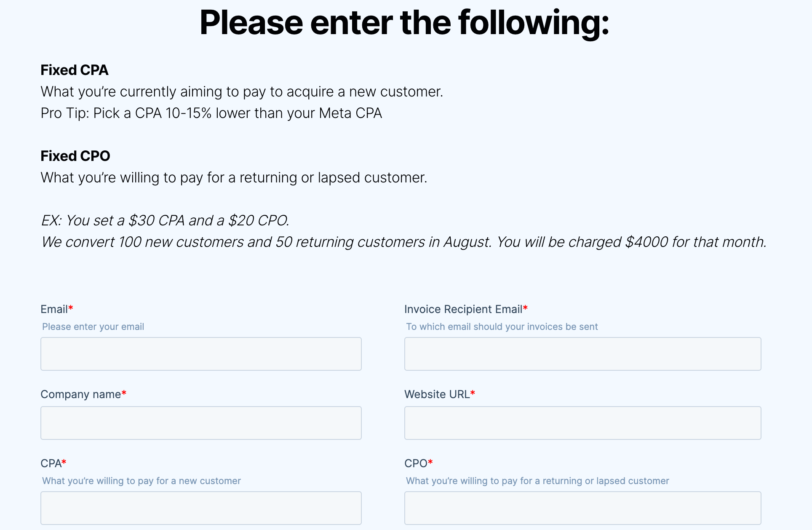Click the CPO input field
Image resolution: width=812 pixels, height=530 pixels.
pos(582,508)
